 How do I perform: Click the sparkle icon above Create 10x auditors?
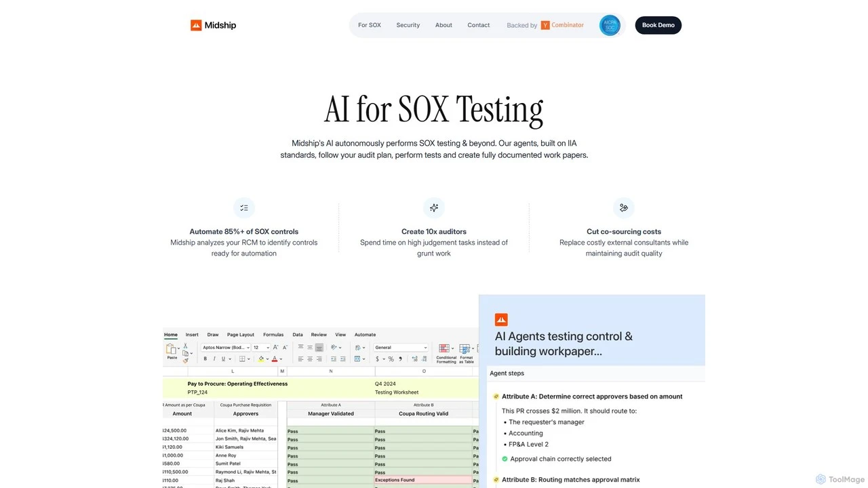(x=434, y=208)
